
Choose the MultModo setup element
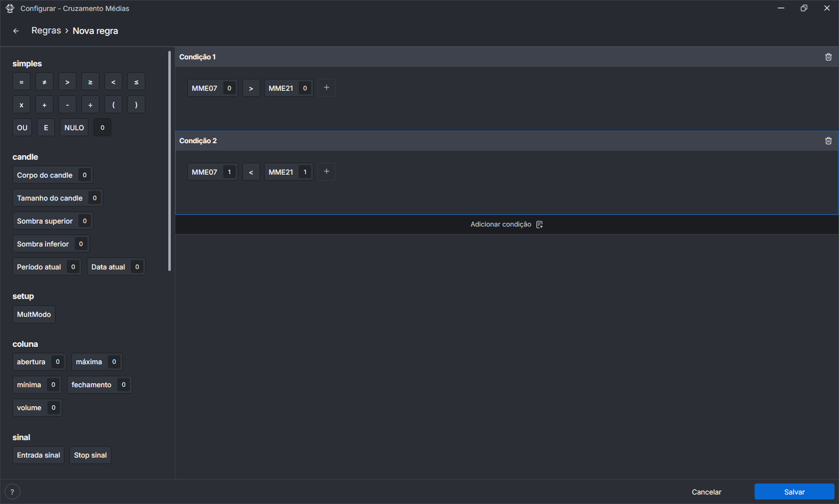click(x=34, y=314)
